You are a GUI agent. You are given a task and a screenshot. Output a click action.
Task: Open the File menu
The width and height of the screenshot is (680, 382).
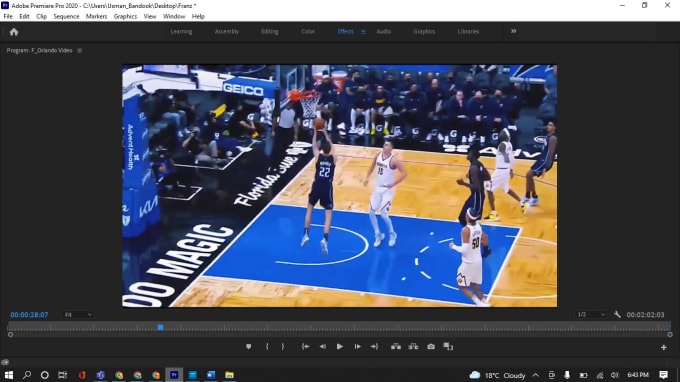8,16
